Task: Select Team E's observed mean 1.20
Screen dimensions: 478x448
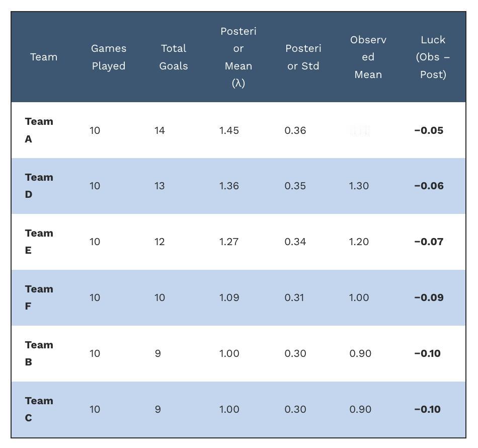Action: [359, 242]
